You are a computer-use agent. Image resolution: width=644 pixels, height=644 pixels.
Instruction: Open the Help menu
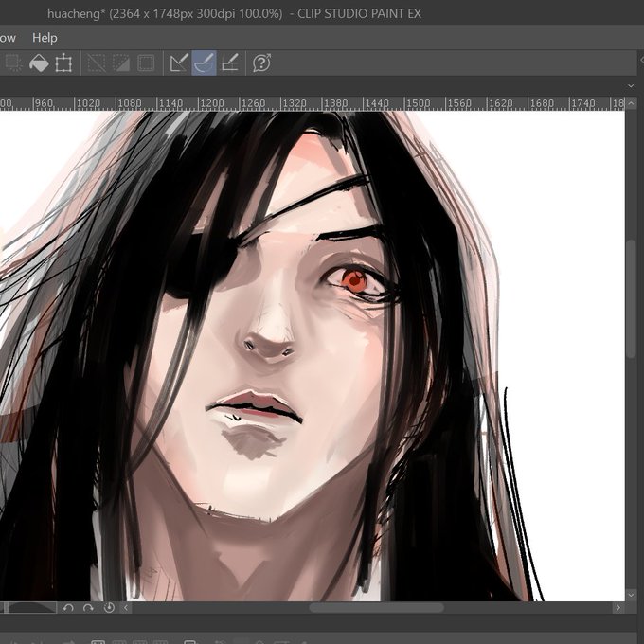point(45,38)
